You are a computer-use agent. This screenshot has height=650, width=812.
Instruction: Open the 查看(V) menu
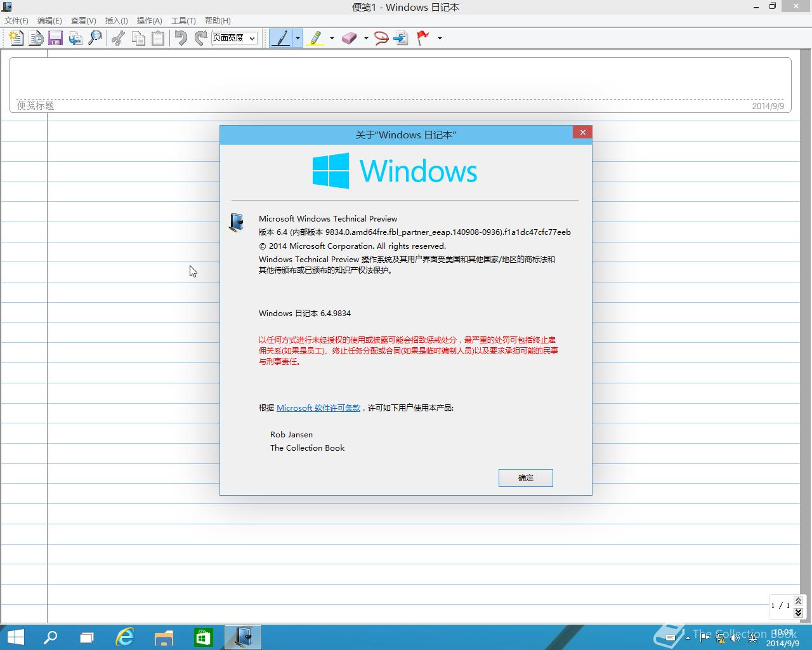83,21
